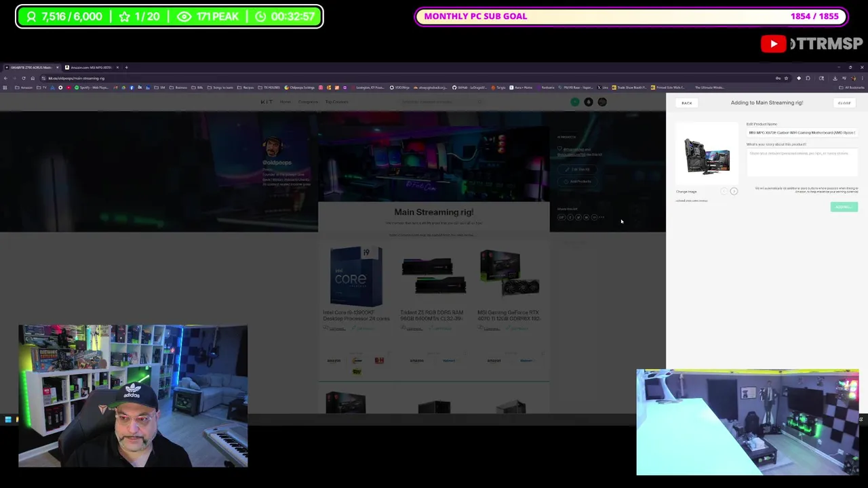Viewport: 868px width, 488px height.
Task: Open the Top Creators menu on Kit
Action: coord(337,102)
